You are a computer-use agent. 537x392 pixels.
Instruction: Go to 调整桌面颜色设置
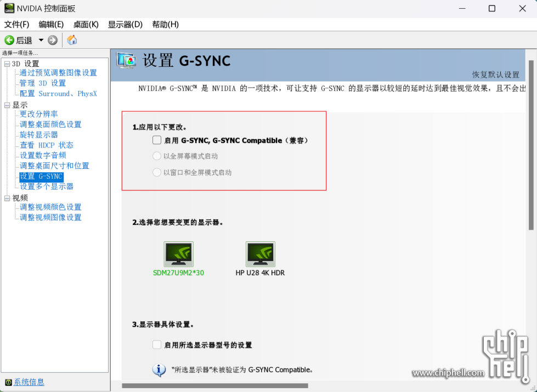50,124
